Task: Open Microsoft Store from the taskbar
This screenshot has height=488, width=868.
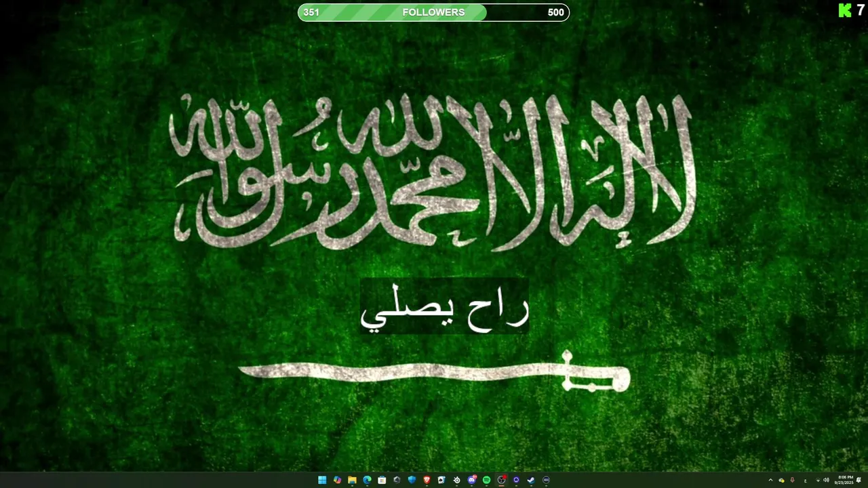Action: point(382,480)
